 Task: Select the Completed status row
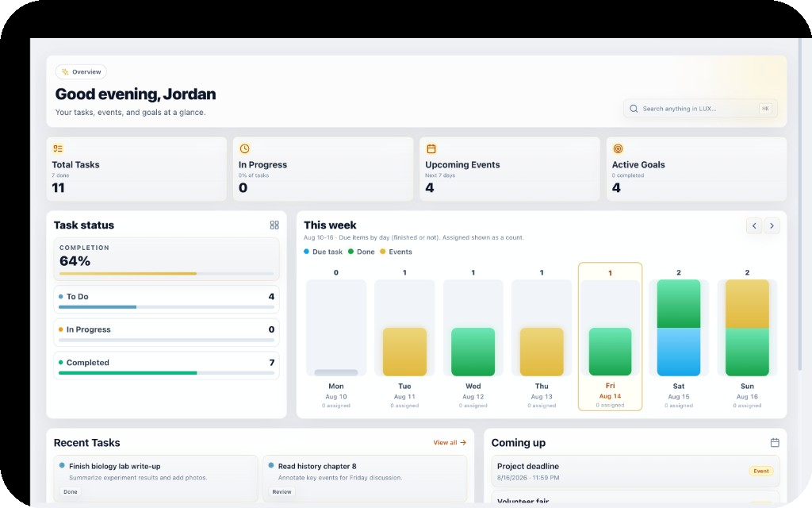pyautogui.click(x=167, y=365)
